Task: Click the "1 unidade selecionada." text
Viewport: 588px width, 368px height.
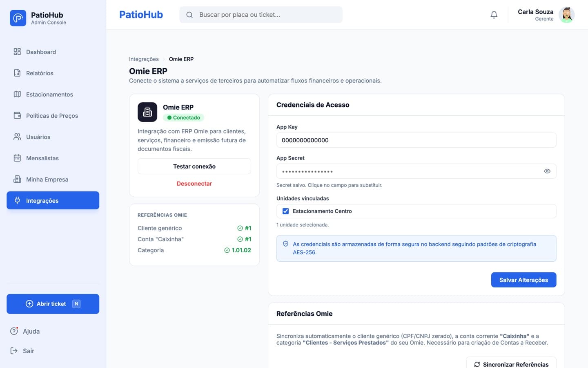Action: [x=303, y=225]
